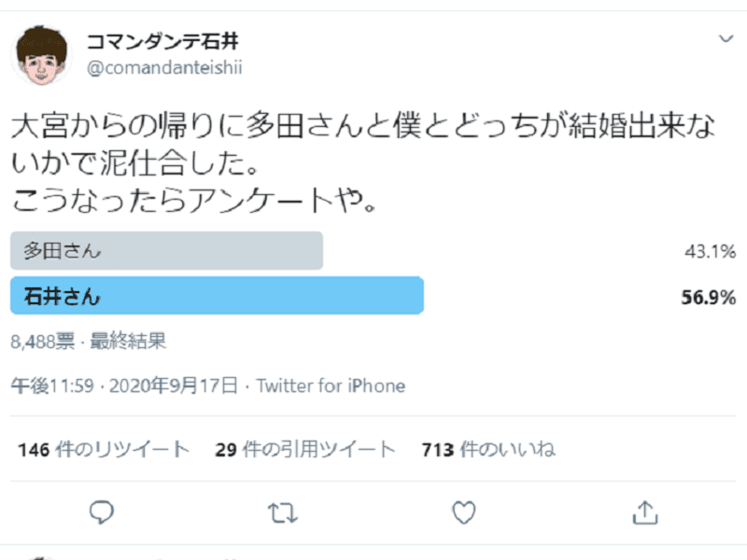
Task: Click the 8,488票 最終結果 vote count
Action: pos(89,341)
